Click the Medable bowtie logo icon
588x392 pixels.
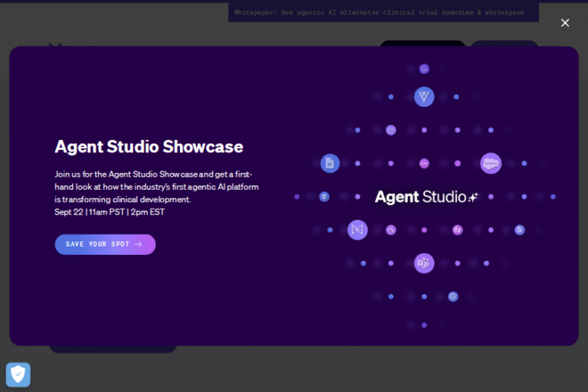358,230
